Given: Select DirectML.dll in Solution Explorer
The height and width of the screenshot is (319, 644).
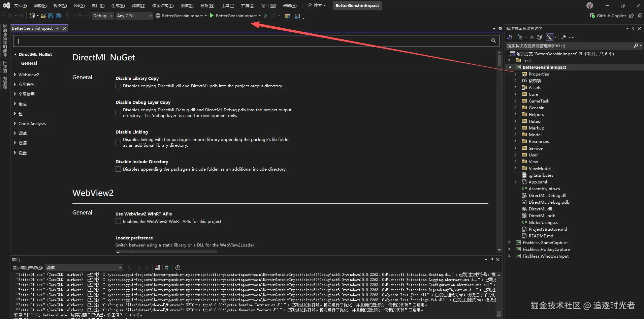Looking at the screenshot, I should [540, 209].
